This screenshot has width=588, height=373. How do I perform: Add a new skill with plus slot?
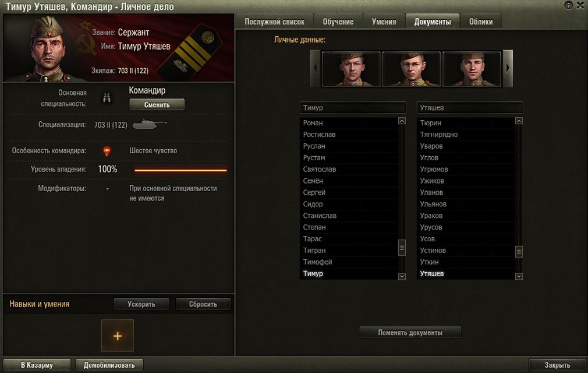point(118,336)
